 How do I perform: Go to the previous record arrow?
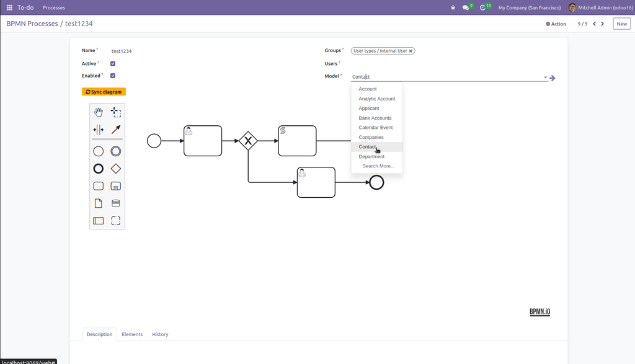[595, 24]
